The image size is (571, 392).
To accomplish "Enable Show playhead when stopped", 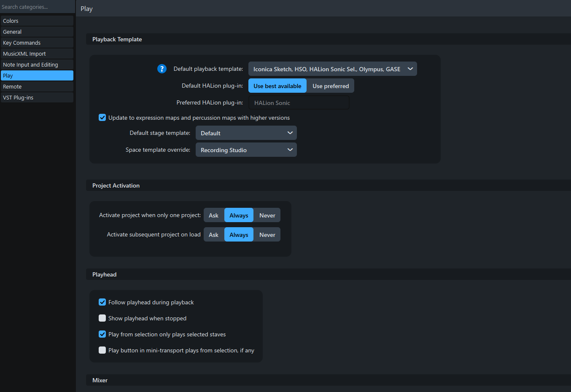I will (x=102, y=318).
